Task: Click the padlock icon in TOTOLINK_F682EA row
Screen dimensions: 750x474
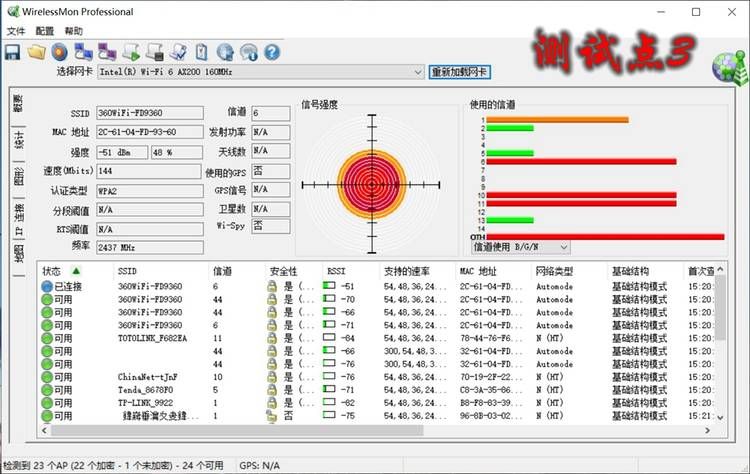Action: coord(272,338)
